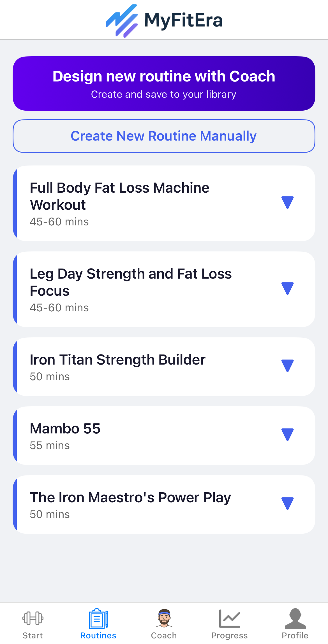Image resolution: width=328 pixels, height=644 pixels.
Task: Switch to the Start tab label
Action: click(33, 636)
